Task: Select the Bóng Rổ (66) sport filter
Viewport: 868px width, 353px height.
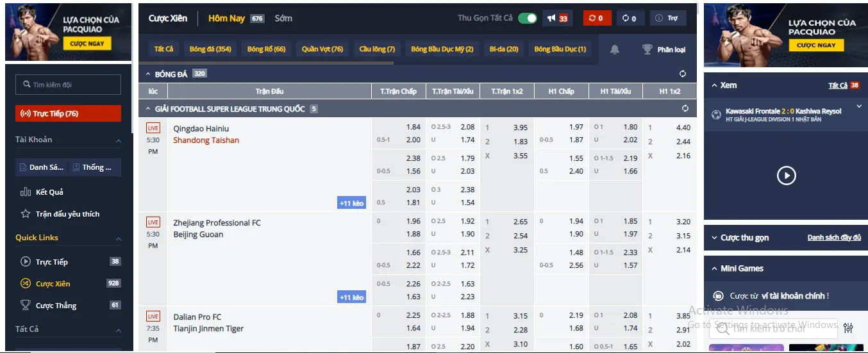Action: coord(266,49)
